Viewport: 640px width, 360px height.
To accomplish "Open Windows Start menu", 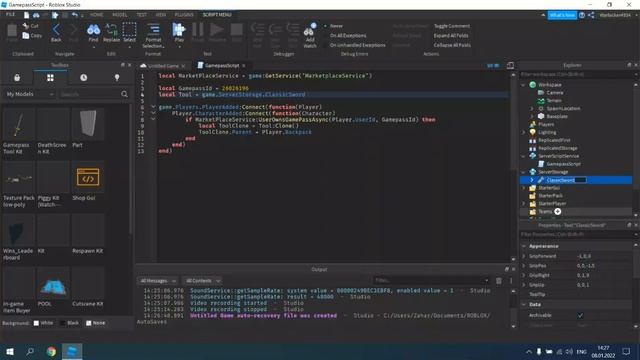I will coord(10,351).
